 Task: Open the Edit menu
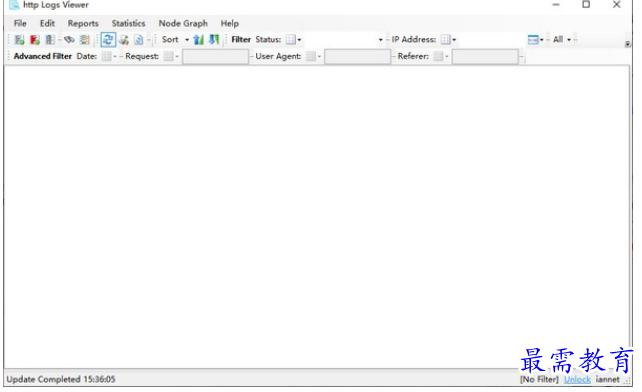click(x=47, y=23)
